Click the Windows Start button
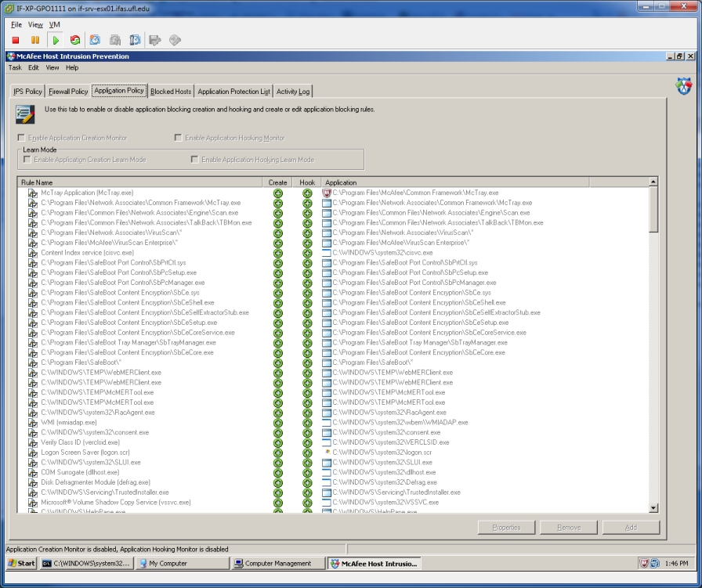 pyautogui.click(x=22, y=564)
